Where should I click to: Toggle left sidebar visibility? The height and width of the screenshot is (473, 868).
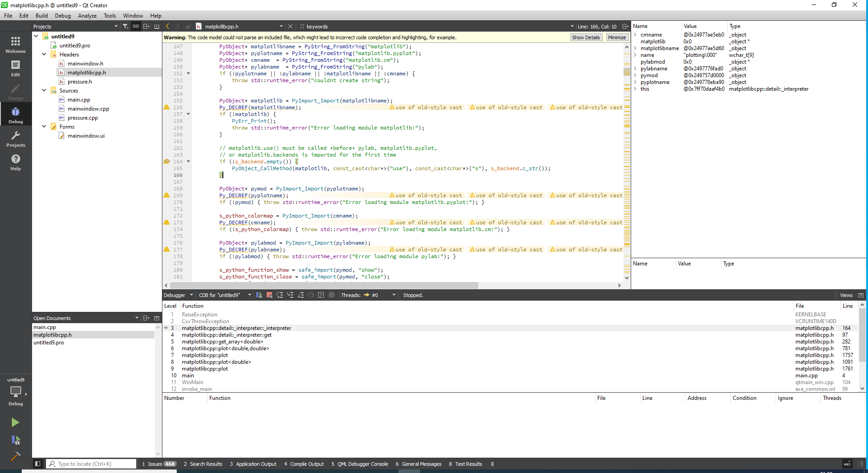tap(38, 464)
